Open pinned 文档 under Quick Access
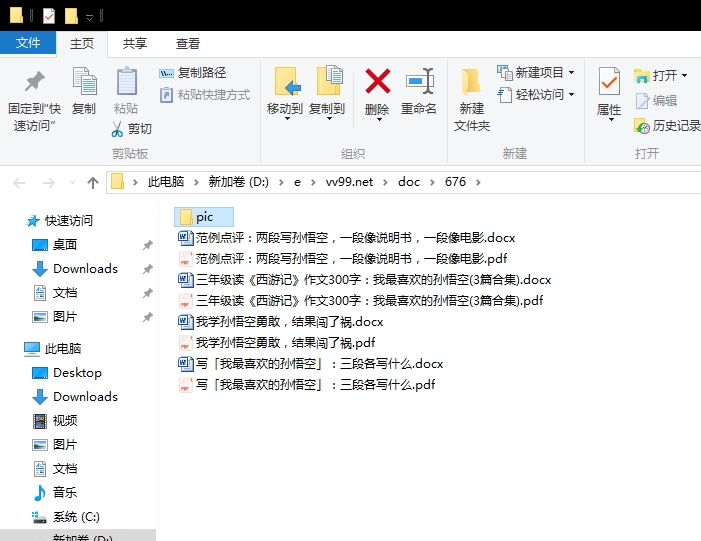The width and height of the screenshot is (701, 541). click(x=55, y=293)
